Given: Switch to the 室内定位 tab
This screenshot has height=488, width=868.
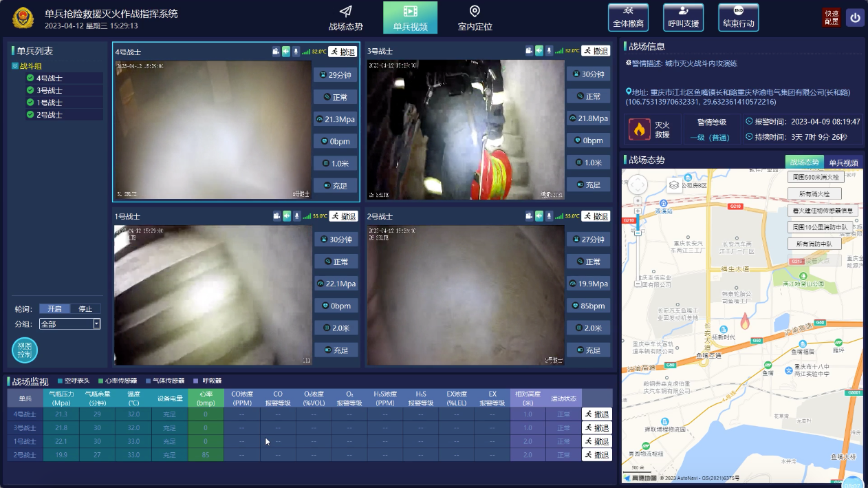Looking at the screenshot, I should pyautogui.click(x=475, y=19).
